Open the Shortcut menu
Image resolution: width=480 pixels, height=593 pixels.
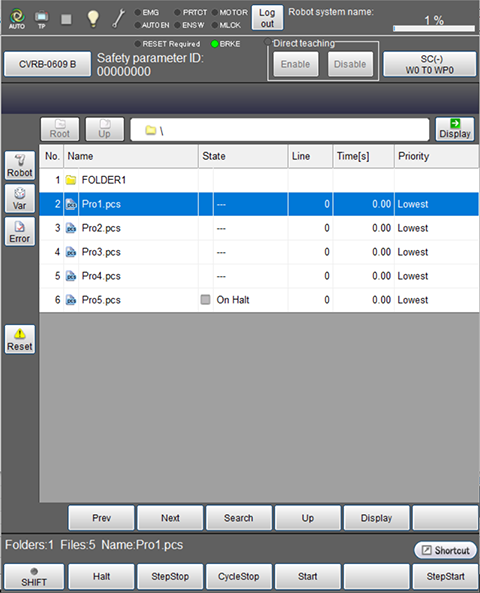[x=446, y=550]
